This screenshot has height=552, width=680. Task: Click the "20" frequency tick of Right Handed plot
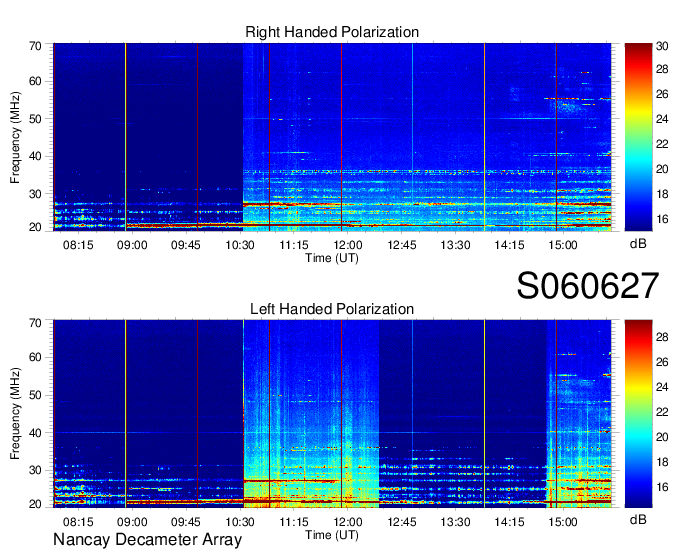tap(35, 227)
